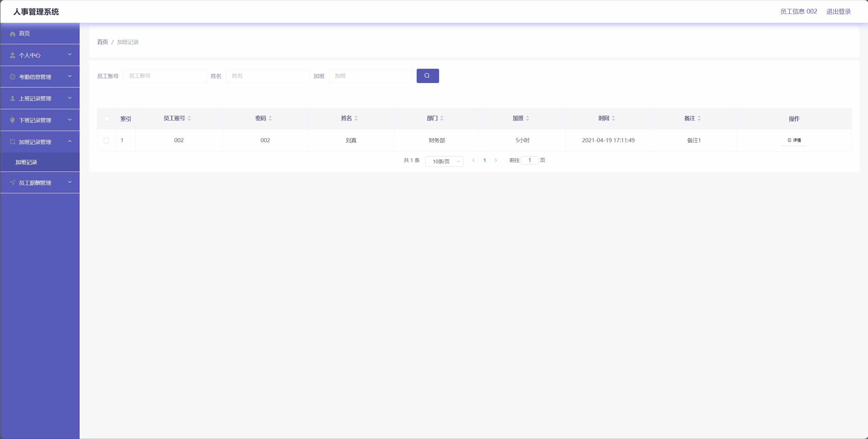Check the row 1 checkbox
The width and height of the screenshot is (868, 439).
(106, 141)
